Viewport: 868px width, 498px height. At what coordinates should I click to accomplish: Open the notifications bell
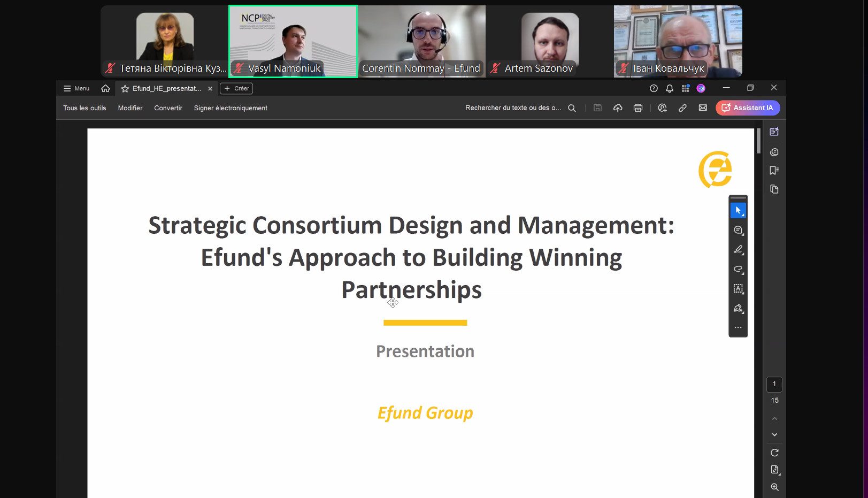pos(670,88)
